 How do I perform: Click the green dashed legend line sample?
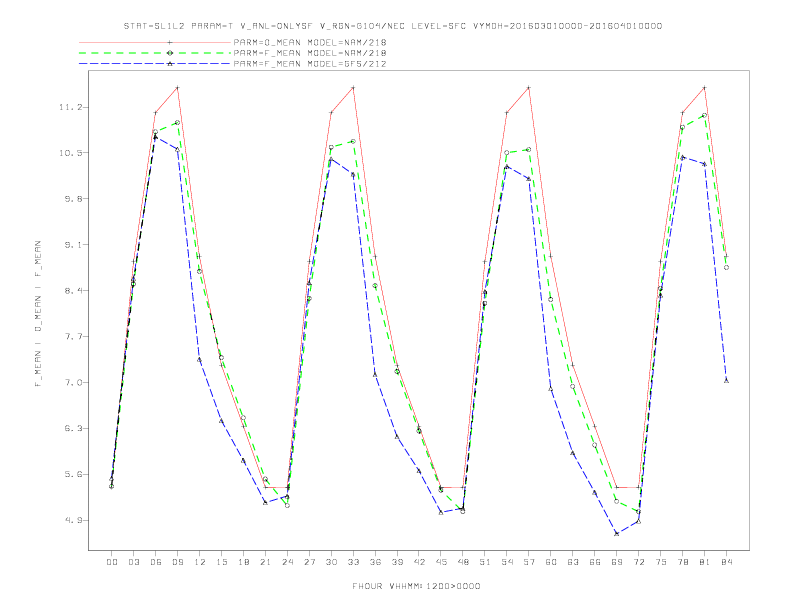[x=155, y=53]
